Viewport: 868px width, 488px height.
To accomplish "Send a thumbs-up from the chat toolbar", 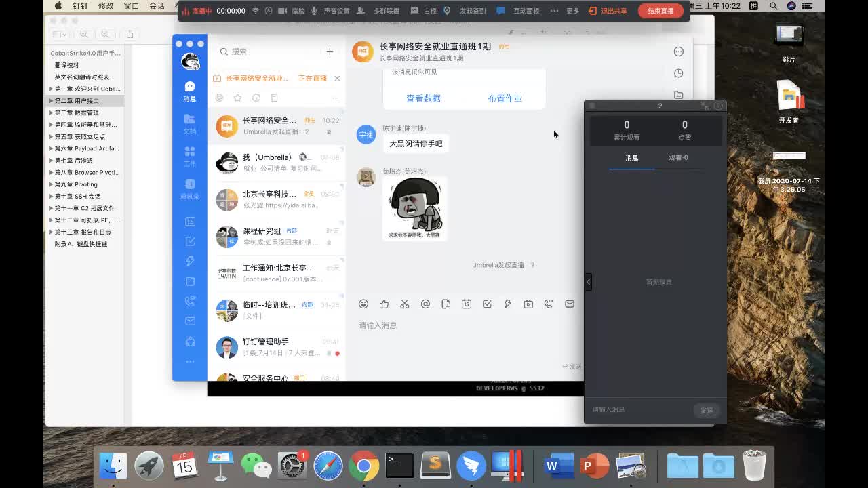I will pos(384,304).
